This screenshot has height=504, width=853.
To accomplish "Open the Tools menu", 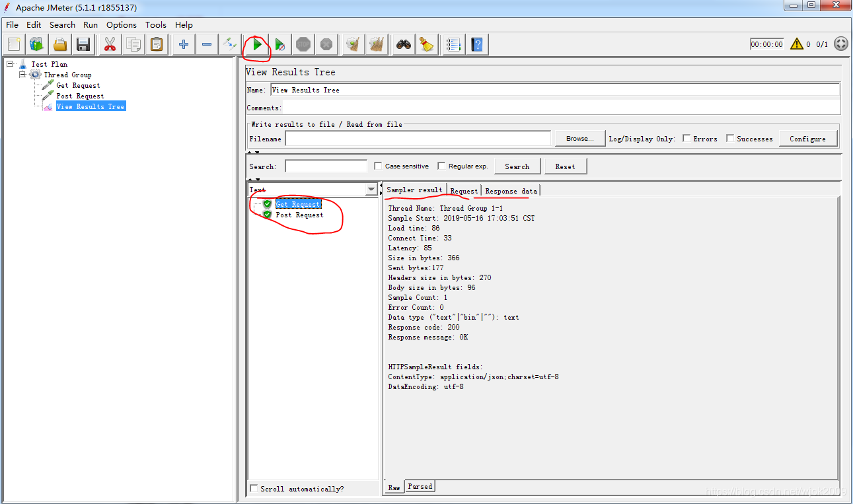I will tap(156, 24).
